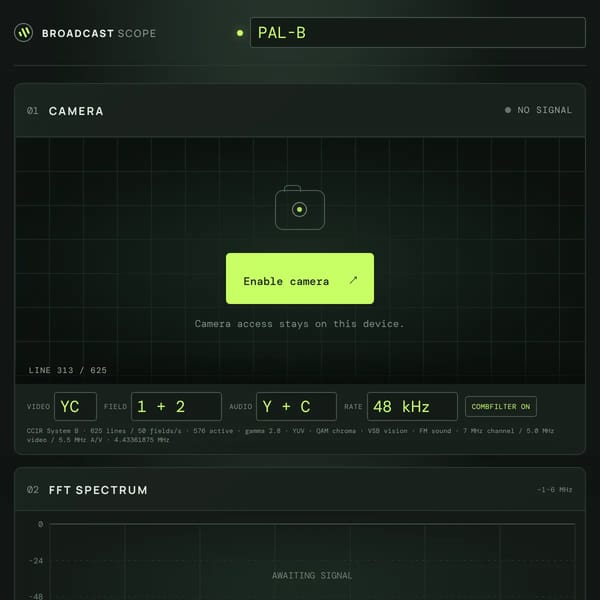Toggle the COMBFILTER ON button
Screen dimensions: 600x600
501,406
